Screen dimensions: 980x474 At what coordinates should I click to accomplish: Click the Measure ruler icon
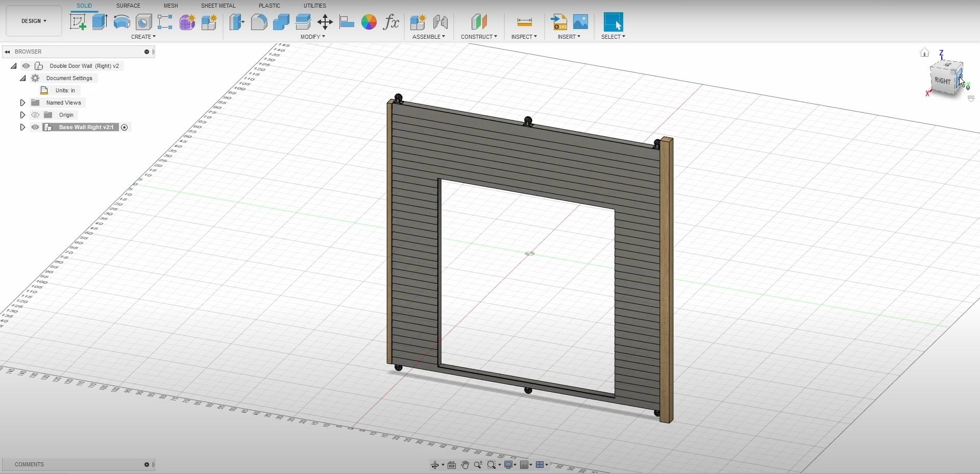click(x=524, y=22)
